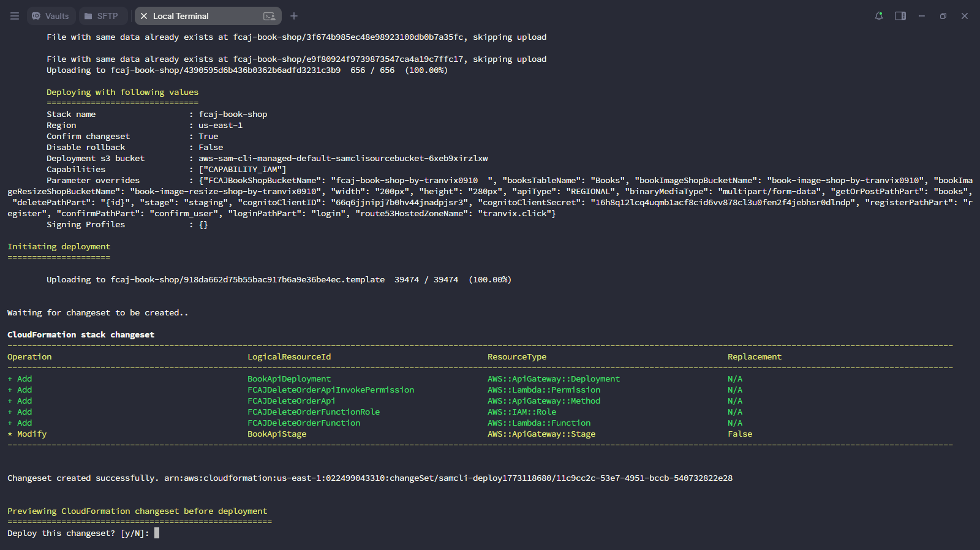Screen dimensions: 980x550
Task: Click 'Previewing CloudFormation changeset before deployment' heading
Action: click(137, 511)
